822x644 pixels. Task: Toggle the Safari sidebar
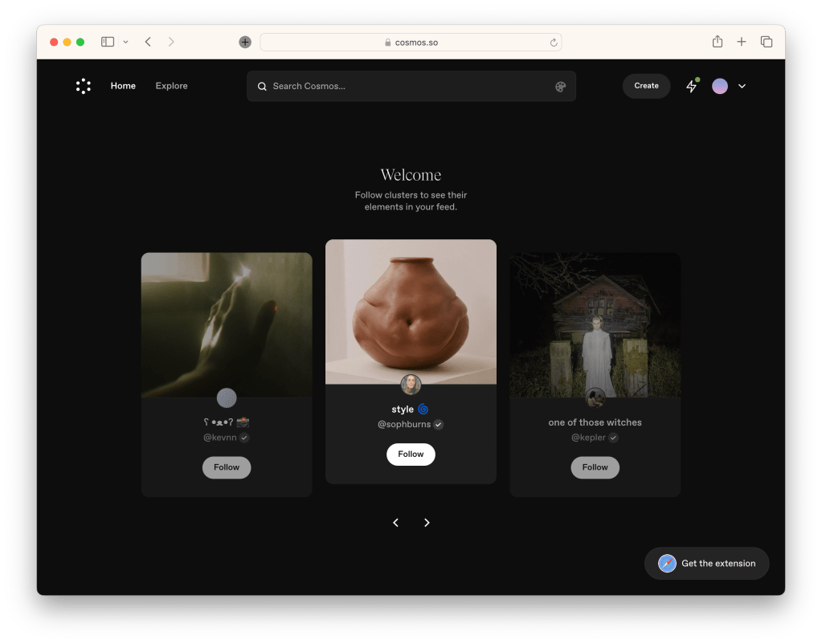click(108, 42)
